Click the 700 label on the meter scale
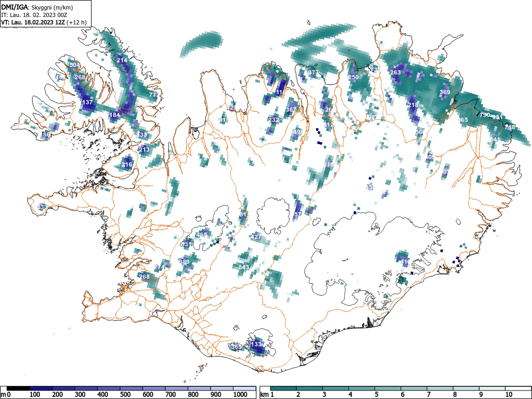The height and width of the screenshot is (399, 532). coord(170,395)
